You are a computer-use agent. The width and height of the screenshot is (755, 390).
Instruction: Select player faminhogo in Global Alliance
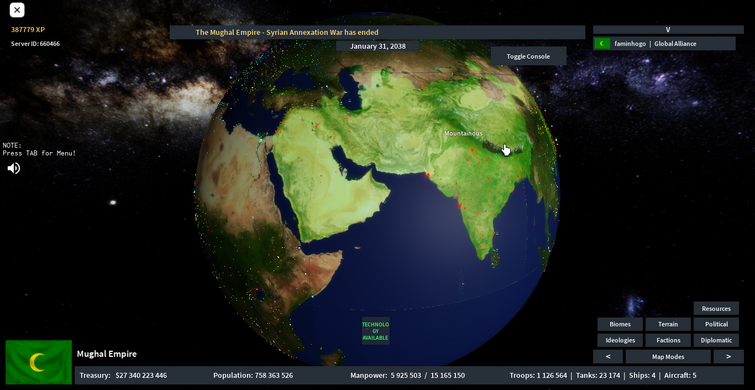[664, 43]
